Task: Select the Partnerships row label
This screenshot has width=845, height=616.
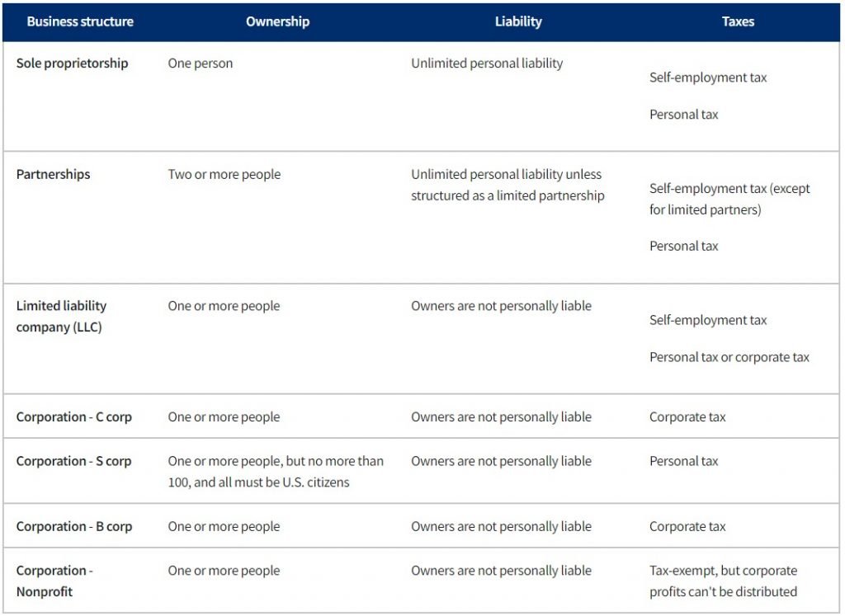Action: 54,175
